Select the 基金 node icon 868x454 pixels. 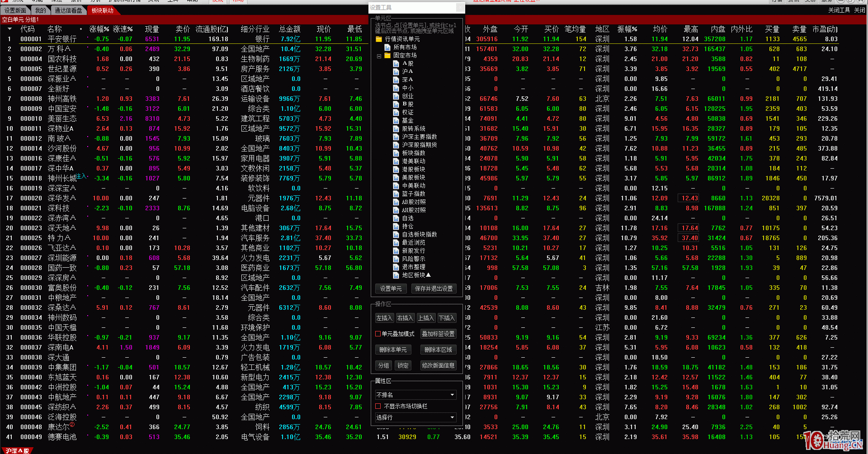tap(396, 121)
